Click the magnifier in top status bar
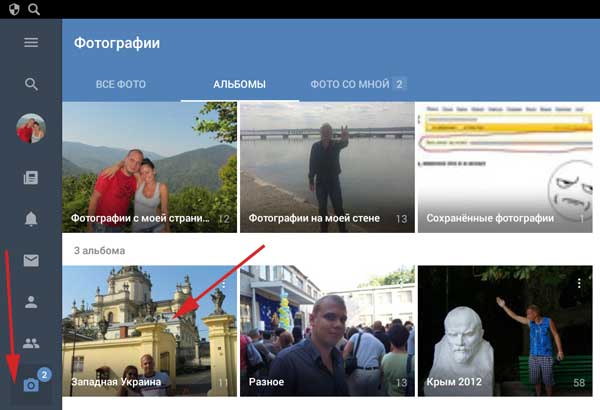 point(34,9)
